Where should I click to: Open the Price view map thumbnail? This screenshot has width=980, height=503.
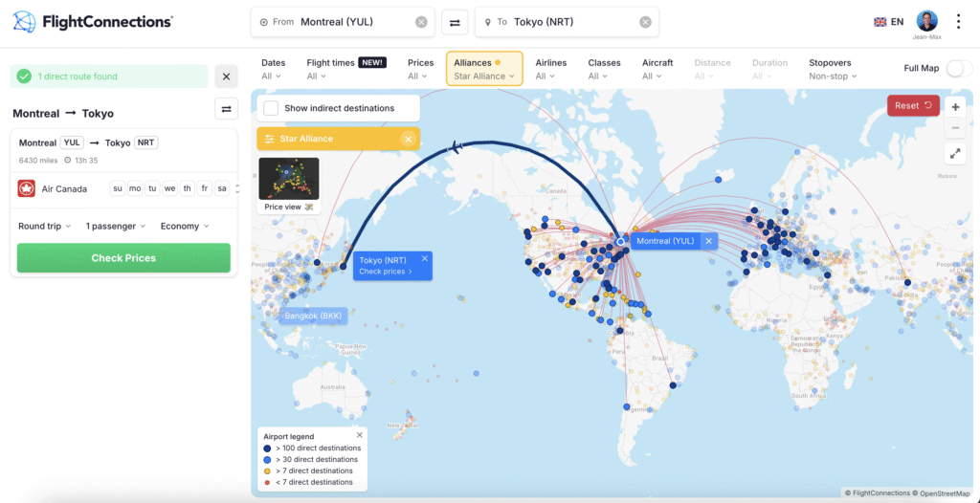288,186
